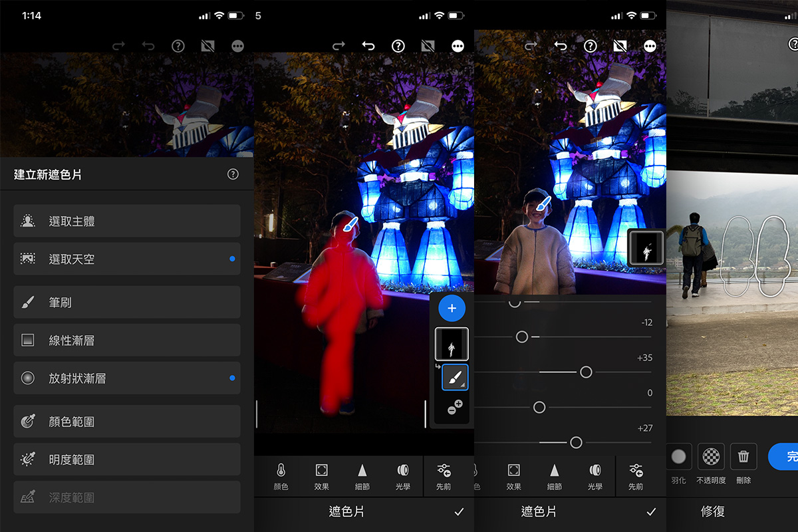Image resolution: width=798 pixels, height=532 pixels.
Task: Select the brush tool in mask panel
Action: (455, 377)
